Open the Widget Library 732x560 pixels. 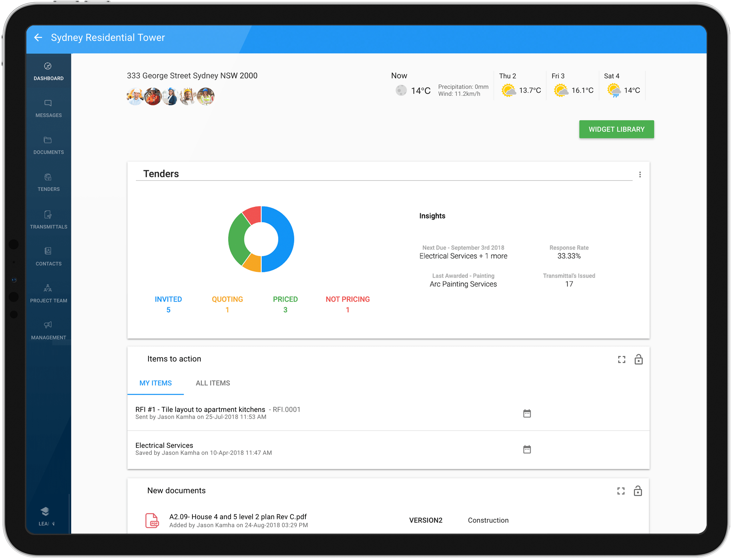617,129
